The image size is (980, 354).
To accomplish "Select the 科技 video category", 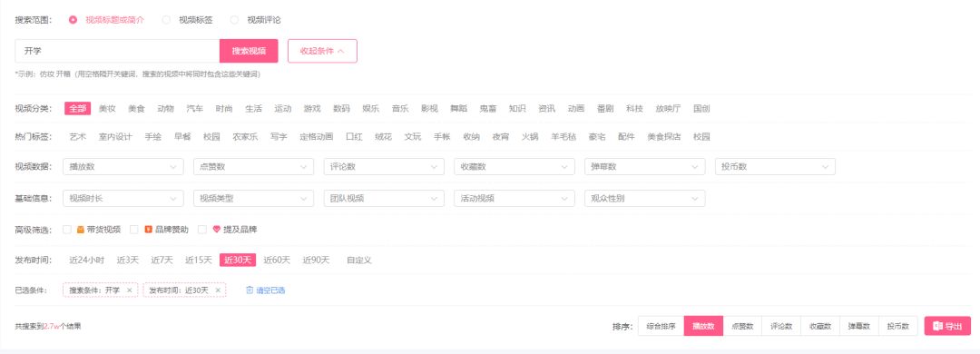I will pos(634,108).
